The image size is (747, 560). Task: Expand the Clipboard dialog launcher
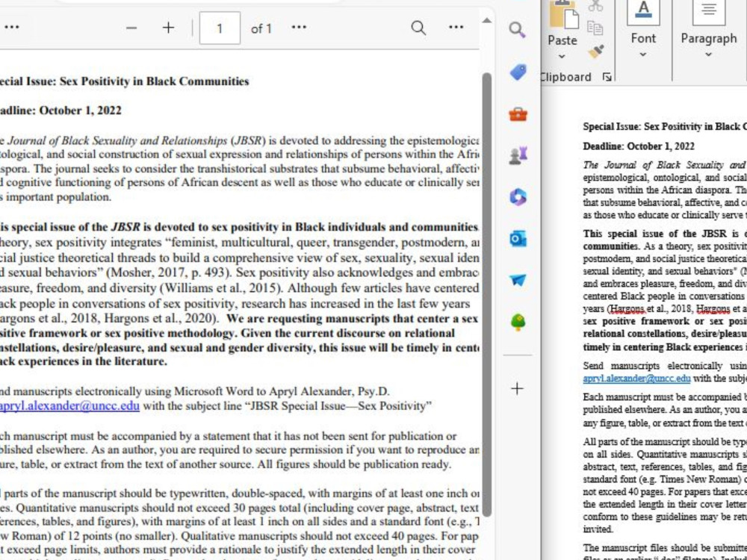click(x=607, y=76)
